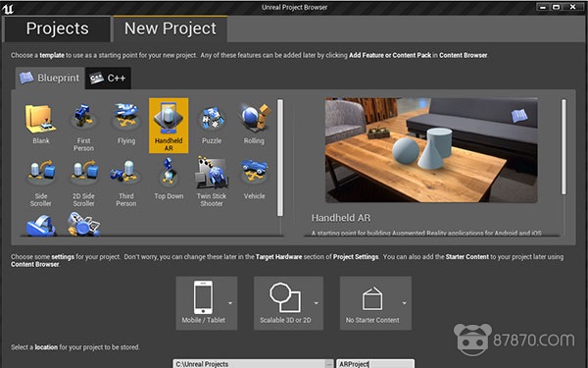
Task: Choose the Twin Stick Shooter template
Action: click(212, 182)
